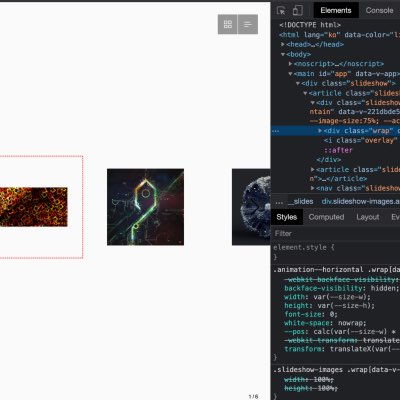This screenshot has width=400, height=400.
Task: Select the !DOCTYPE html row
Action: click(x=310, y=25)
